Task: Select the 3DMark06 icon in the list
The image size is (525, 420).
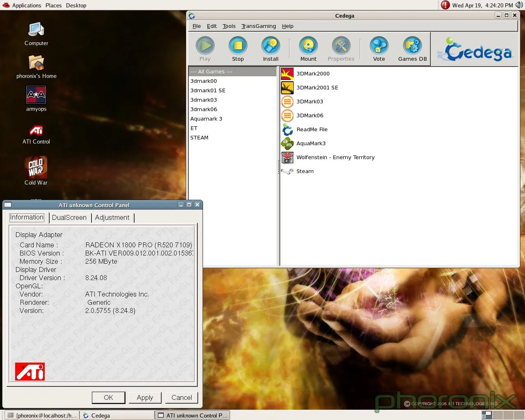Action: click(288, 116)
